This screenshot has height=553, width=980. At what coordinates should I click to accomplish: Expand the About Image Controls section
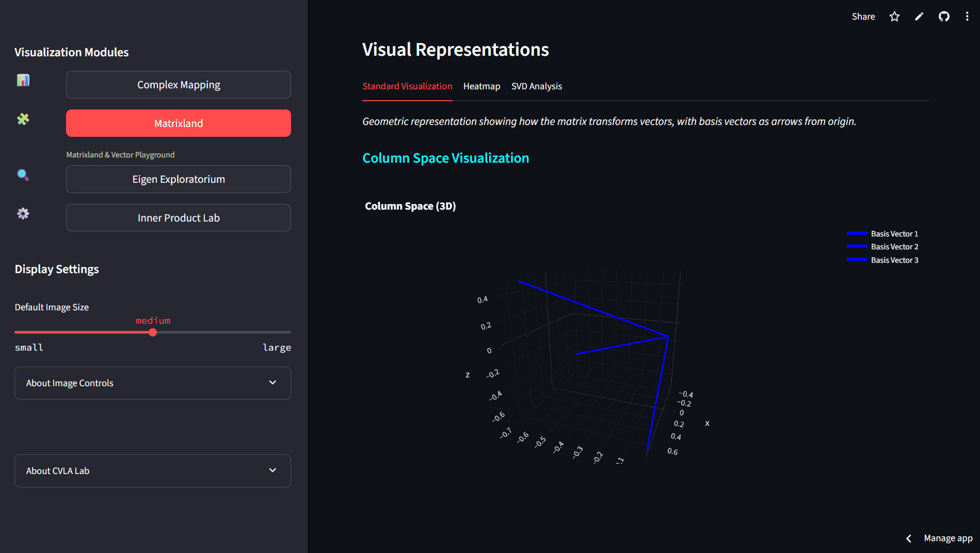(x=152, y=383)
